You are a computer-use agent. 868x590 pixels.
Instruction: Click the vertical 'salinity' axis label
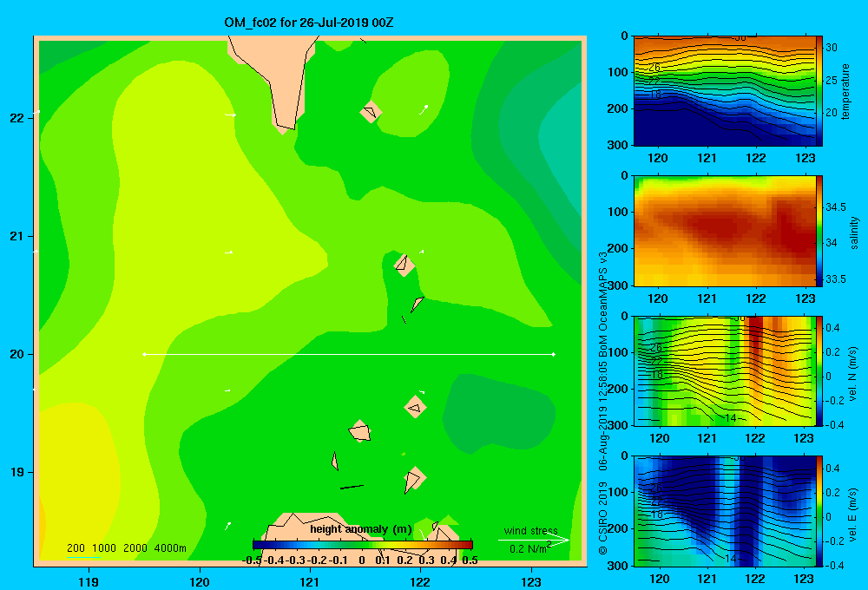[854, 233]
